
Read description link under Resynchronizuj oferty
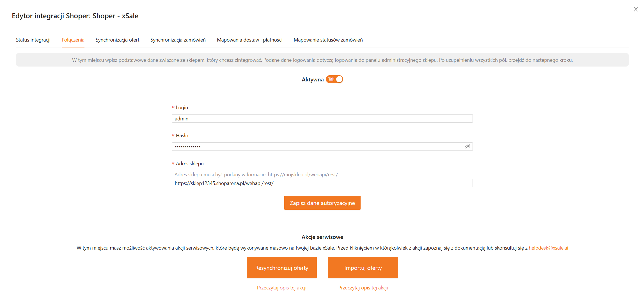point(281,288)
